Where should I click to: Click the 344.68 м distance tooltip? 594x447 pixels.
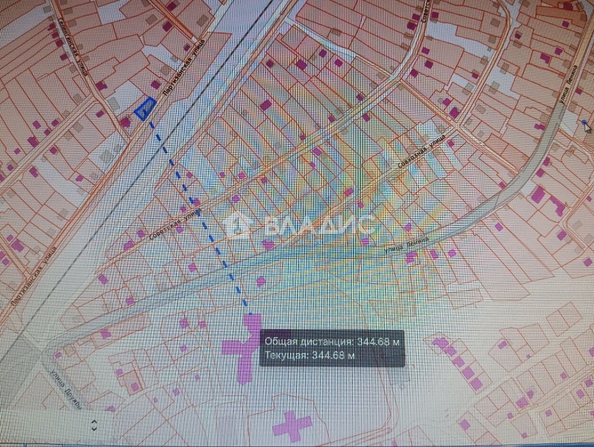click(x=332, y=349)
